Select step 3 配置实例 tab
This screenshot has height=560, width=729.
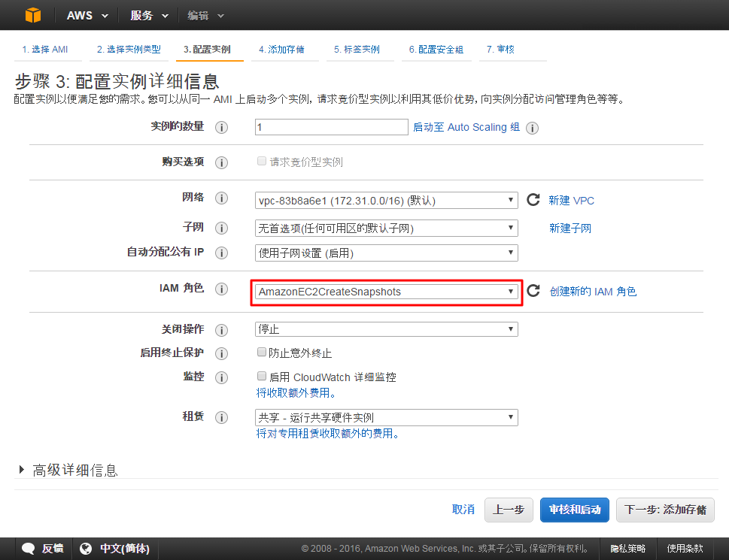click(207, 49)
